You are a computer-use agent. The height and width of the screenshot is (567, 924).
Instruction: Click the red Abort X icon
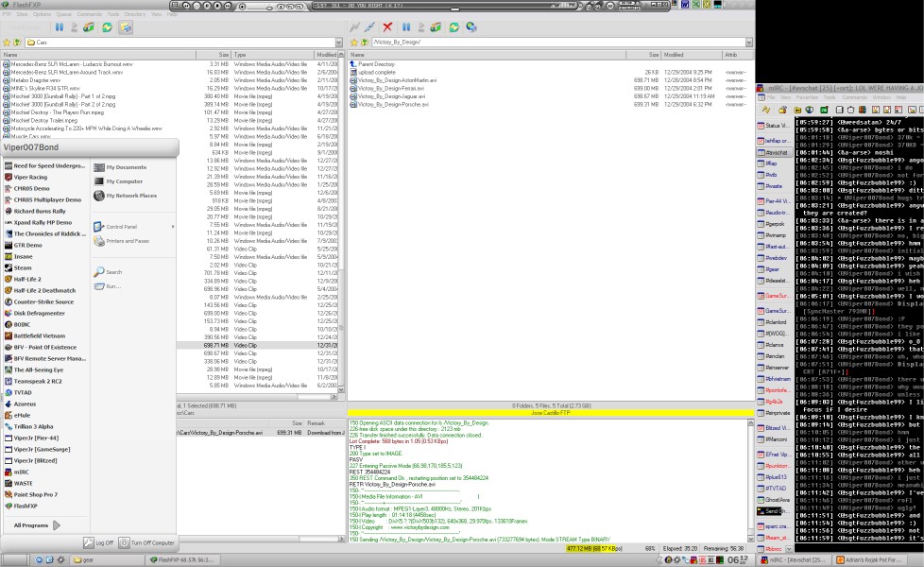coord(387,27)
